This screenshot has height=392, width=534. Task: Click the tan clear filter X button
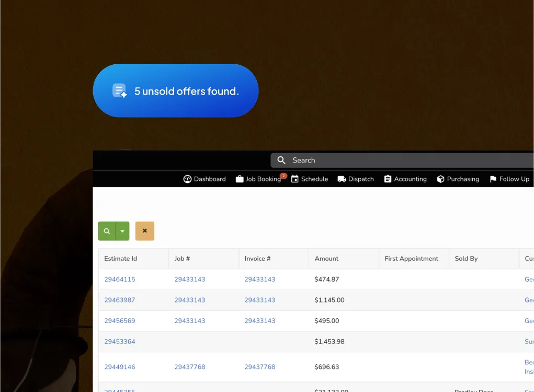coord(145,231)
